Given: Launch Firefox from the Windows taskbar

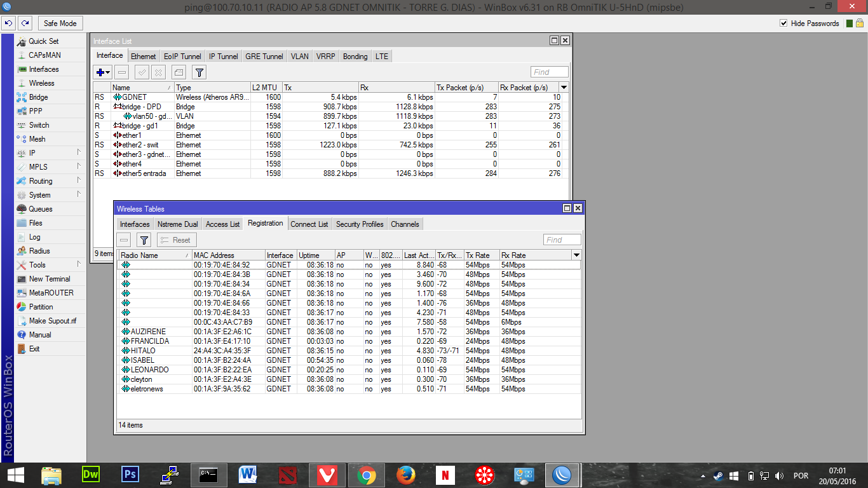Looking at the screenshot, I should pyautogui.click(x=406, y=475).
